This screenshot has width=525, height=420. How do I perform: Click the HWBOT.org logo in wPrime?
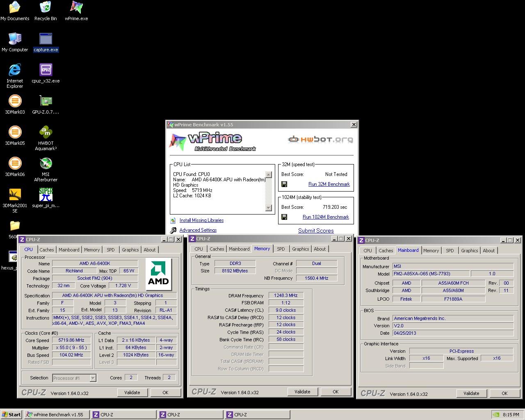tap(320, 139)
